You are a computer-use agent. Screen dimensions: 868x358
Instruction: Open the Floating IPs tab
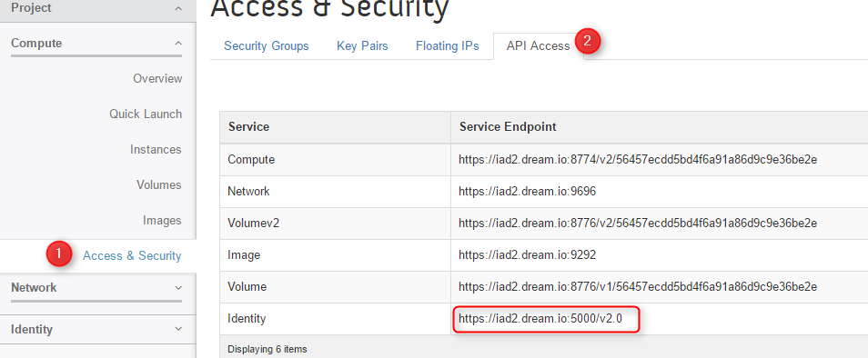pos(448,45)
